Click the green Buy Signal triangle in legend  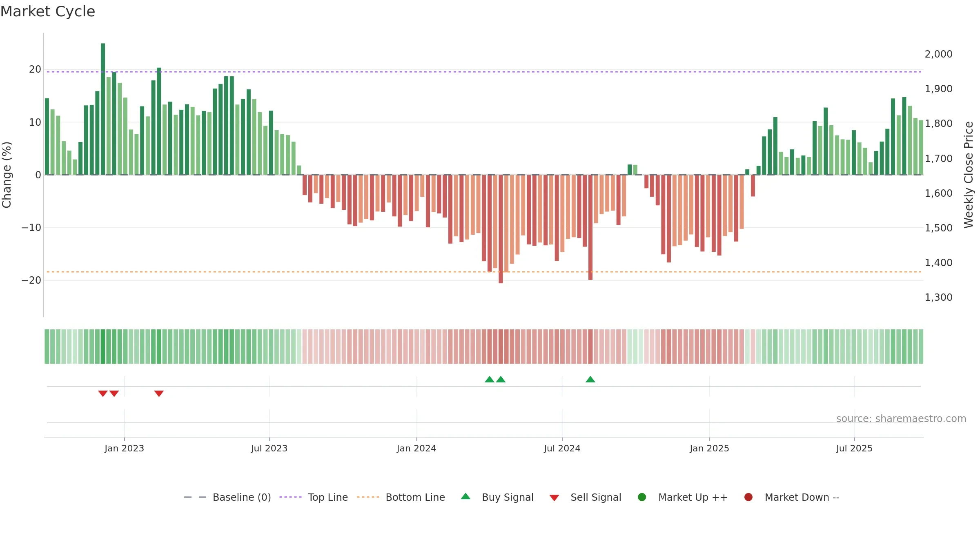pos(465,497)
